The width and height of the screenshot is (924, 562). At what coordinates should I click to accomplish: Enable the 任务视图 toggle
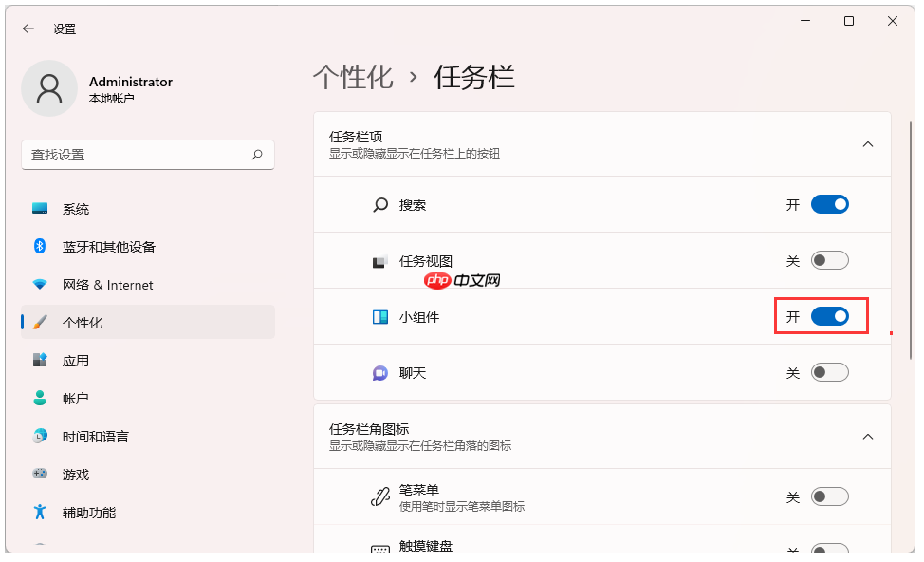tap(829, 259)
